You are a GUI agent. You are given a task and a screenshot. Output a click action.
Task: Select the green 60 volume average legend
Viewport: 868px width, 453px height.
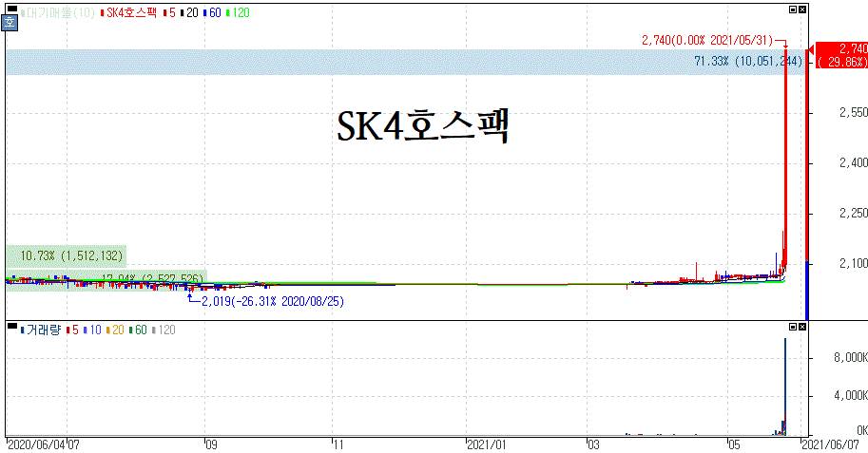coord(138,330)
